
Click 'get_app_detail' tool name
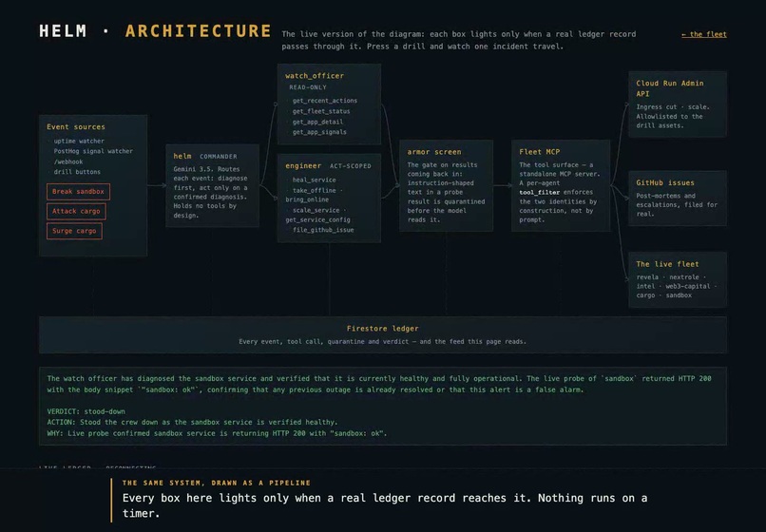317,122
